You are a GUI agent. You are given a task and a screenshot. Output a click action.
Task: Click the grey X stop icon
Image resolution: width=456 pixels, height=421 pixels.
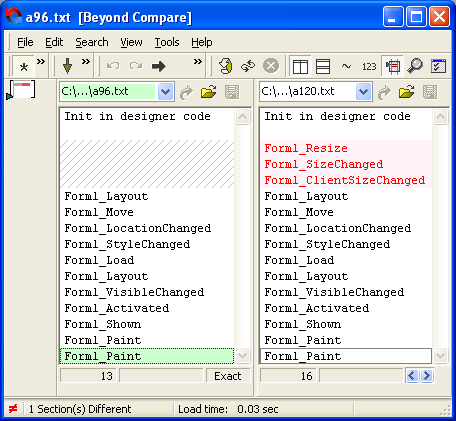click(x=271, y=66)
